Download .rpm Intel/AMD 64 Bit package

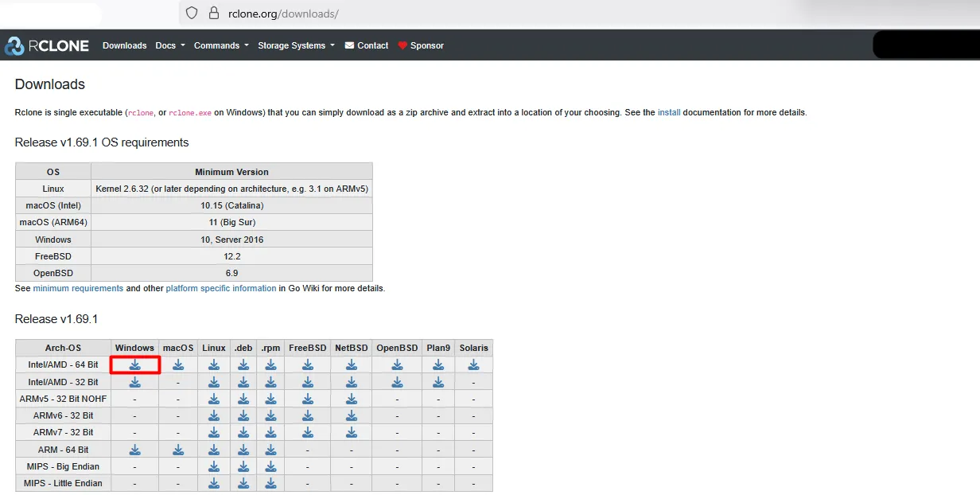click(270, 364)
